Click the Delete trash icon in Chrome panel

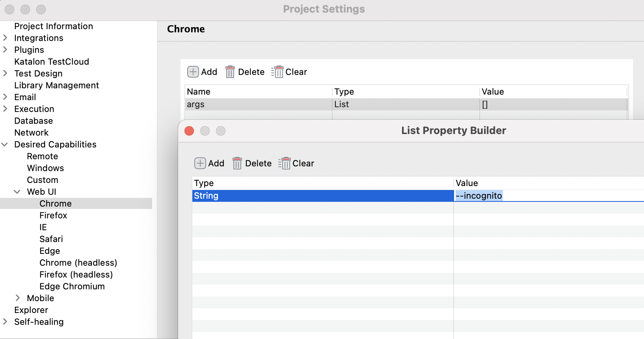[230, 72]
